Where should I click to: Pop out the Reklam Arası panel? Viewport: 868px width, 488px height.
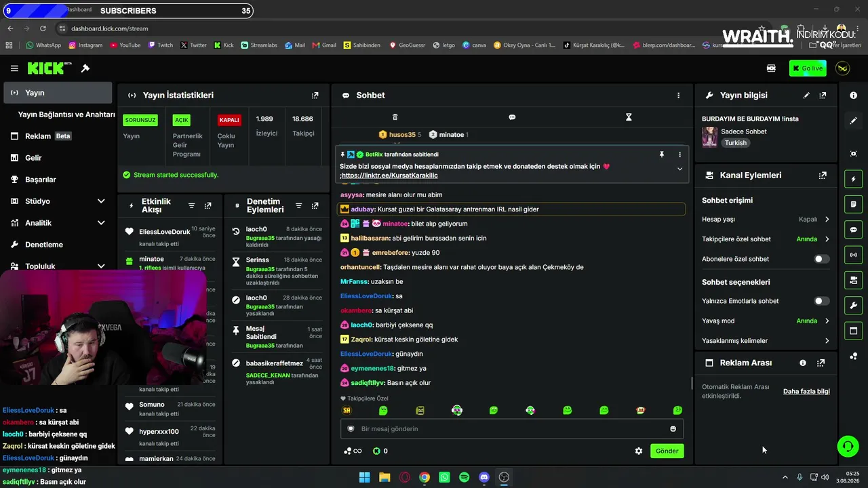821,363
